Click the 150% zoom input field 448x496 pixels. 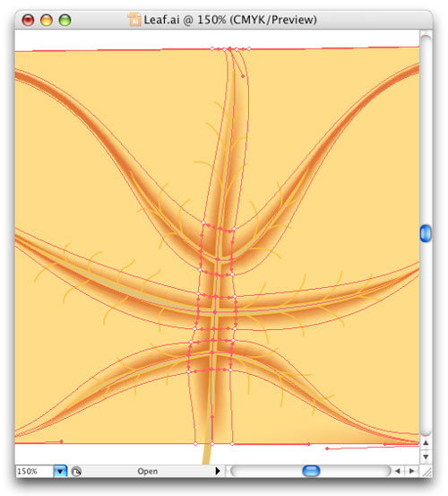(34, 471)
